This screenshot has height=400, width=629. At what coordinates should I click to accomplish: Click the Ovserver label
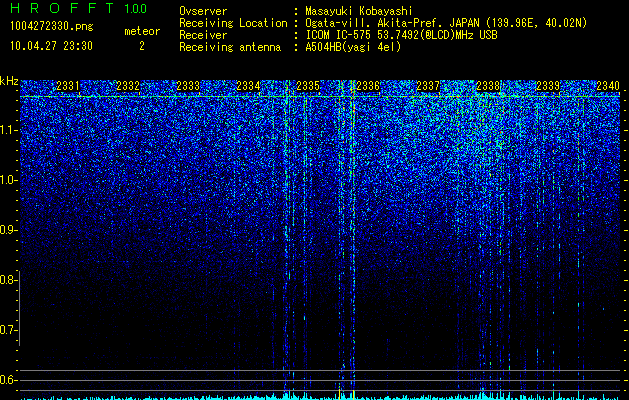(x=203, y=11)
